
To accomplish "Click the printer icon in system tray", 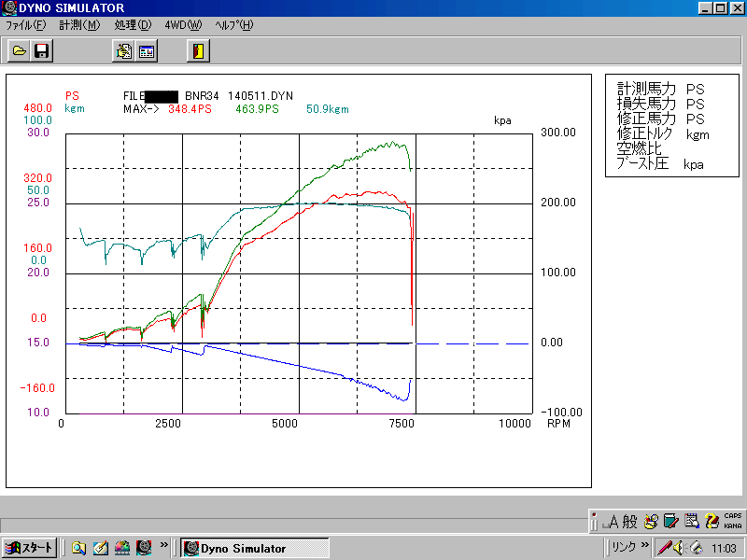I will click(x=696, y=548).
